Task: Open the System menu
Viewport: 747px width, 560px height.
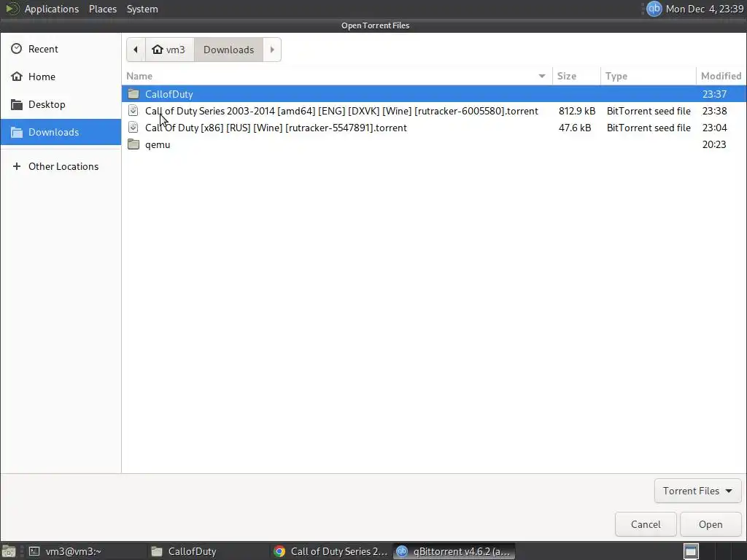Action: point(142,9)
